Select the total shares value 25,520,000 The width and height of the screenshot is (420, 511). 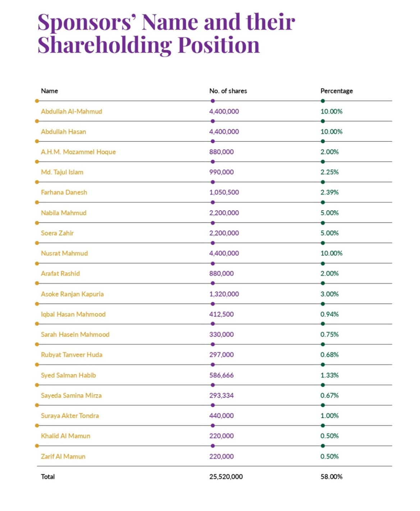point(226,477)
